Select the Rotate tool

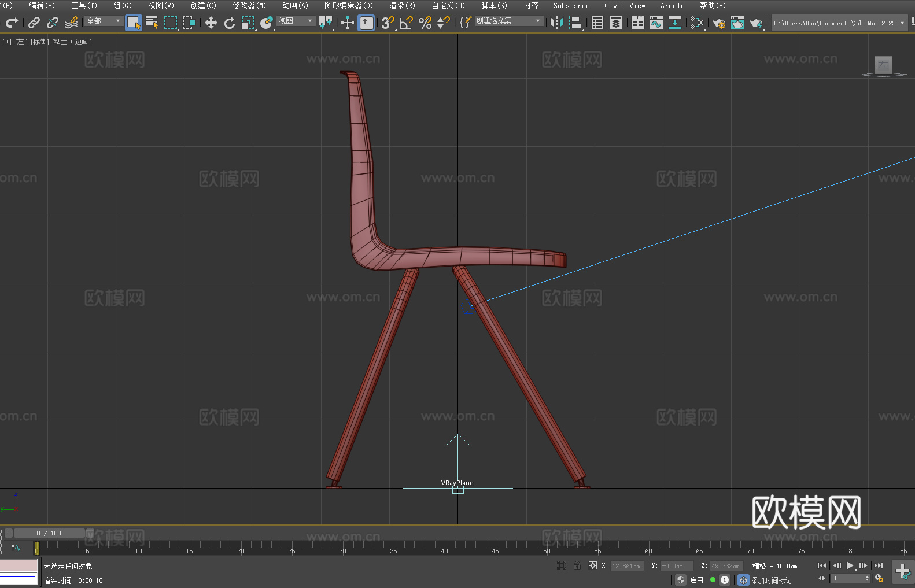click(230, 23)
